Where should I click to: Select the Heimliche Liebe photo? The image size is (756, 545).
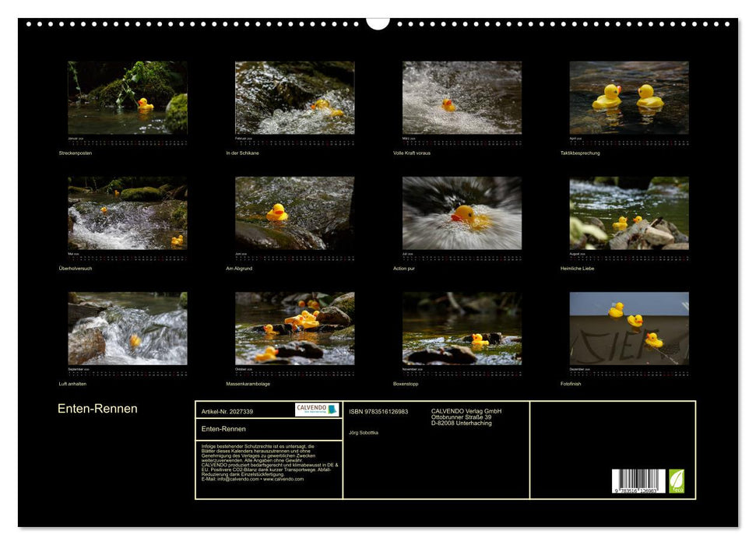point(629,213)
